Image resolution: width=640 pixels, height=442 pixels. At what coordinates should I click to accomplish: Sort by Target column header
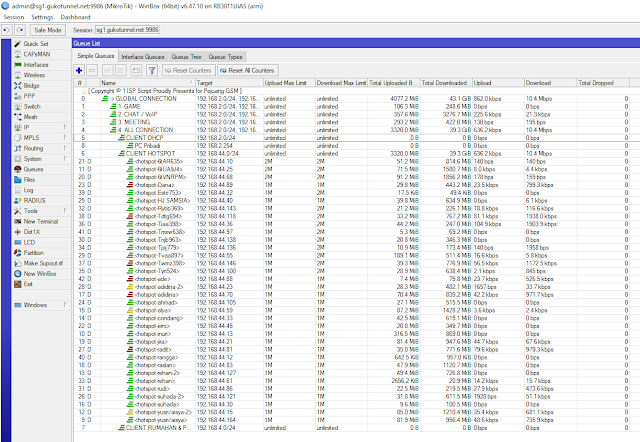pos(229,83)
